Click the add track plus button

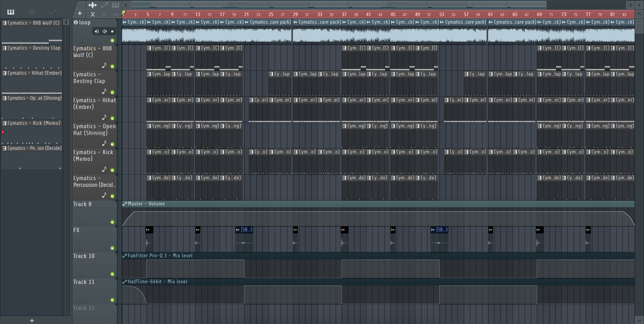tap(80, 13)
